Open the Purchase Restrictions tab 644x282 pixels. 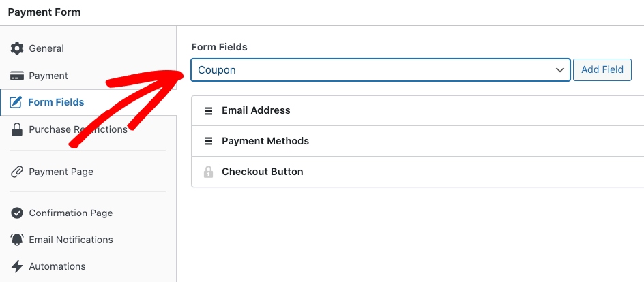[78, 129]
